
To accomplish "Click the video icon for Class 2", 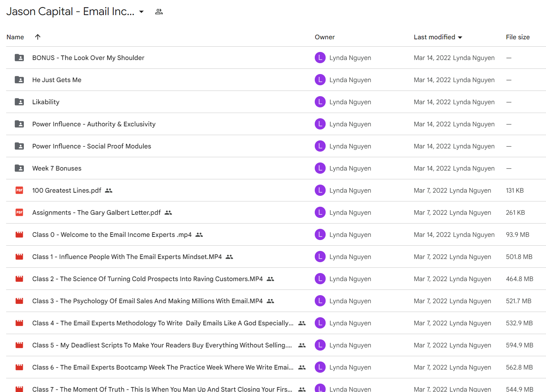I will pos(19,279).
